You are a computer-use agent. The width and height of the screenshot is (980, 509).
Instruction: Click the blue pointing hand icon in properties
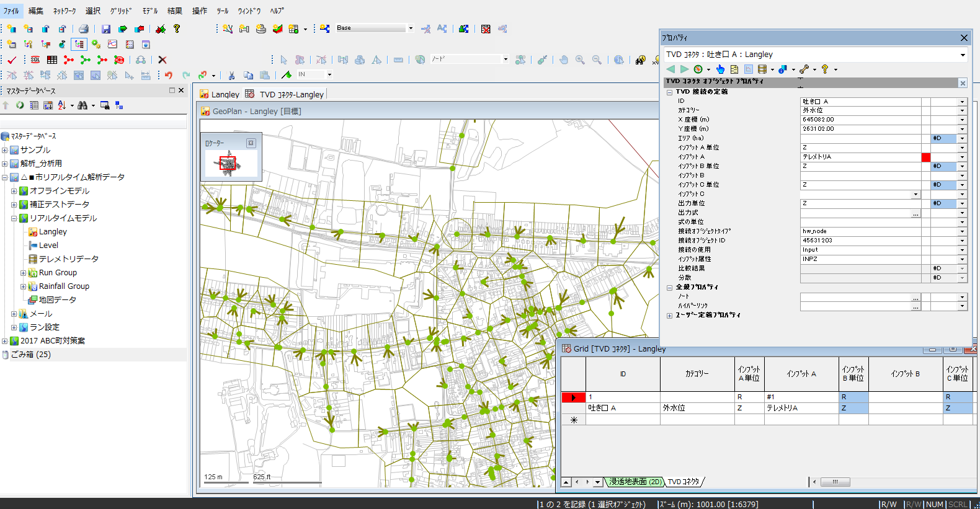tap(720, 69)
